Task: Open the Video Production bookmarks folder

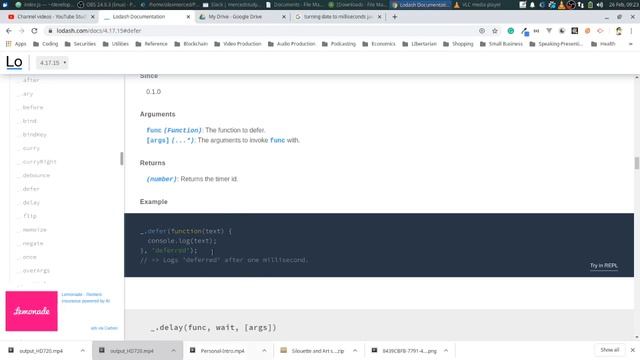Action: tap(238, 44)
